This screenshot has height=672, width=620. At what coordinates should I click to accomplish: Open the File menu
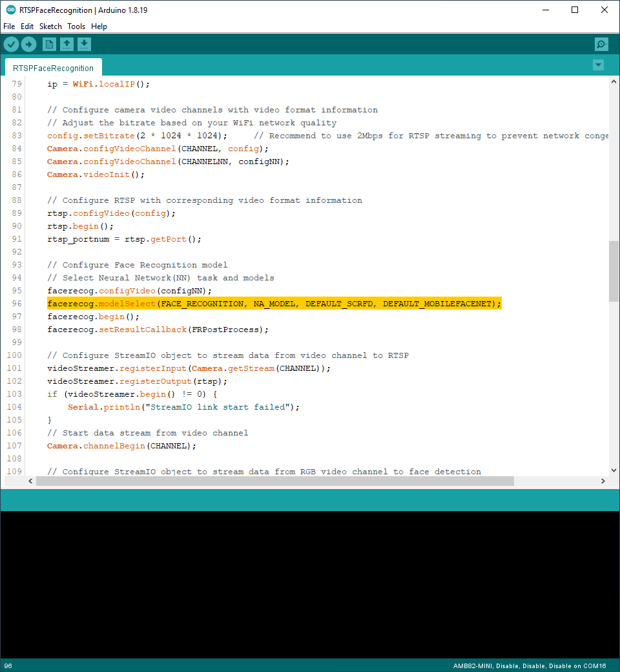9,26
